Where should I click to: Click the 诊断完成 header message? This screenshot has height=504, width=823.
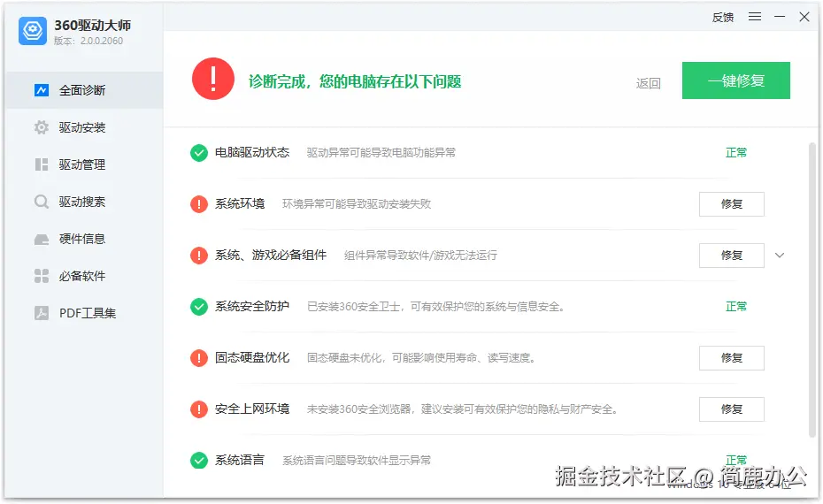click(x=355, y=81)
